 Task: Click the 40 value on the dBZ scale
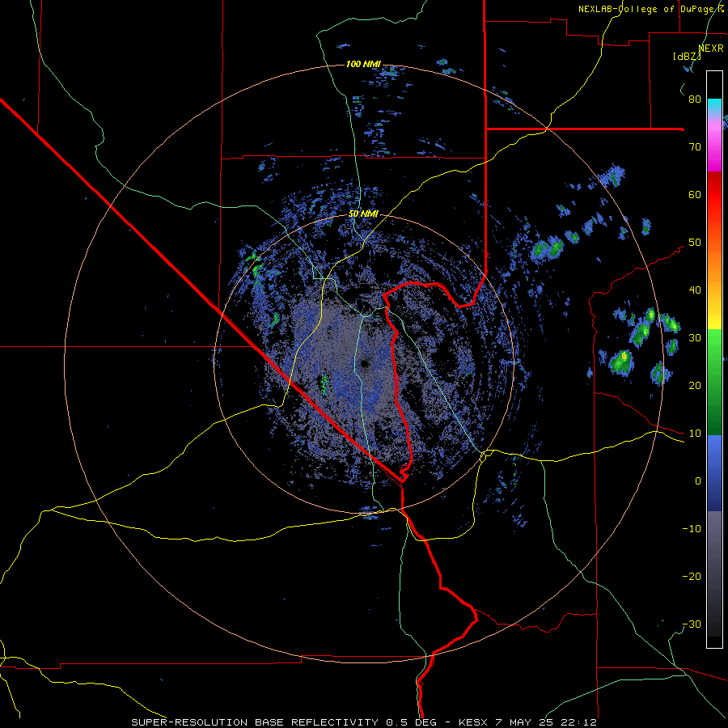pos(695,290)
